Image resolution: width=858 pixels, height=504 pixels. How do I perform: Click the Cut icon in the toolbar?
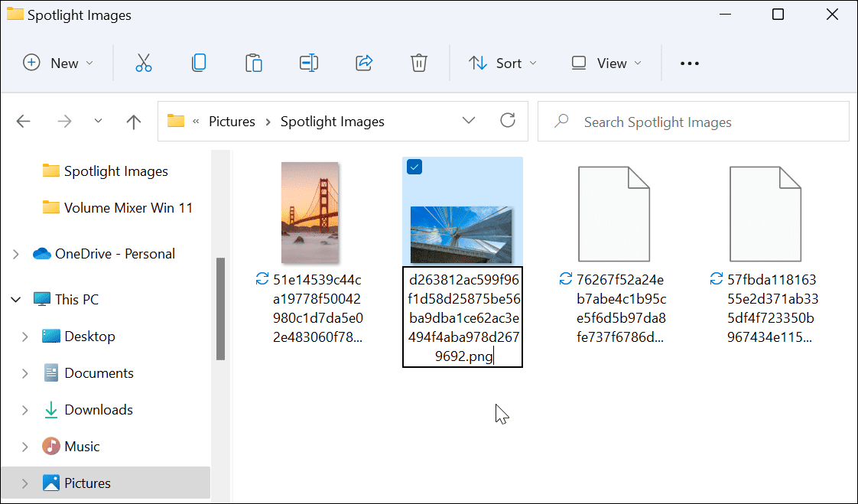coord(144,63)
